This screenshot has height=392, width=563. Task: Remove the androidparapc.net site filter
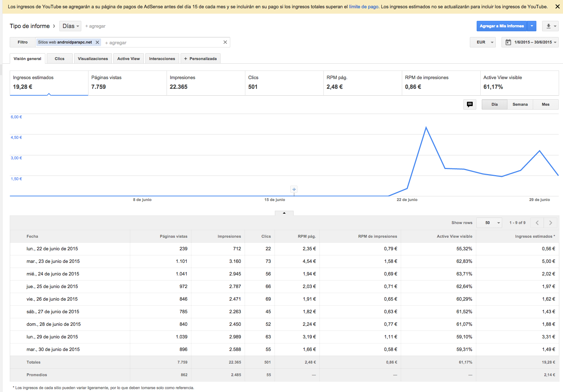coord(97,42)
